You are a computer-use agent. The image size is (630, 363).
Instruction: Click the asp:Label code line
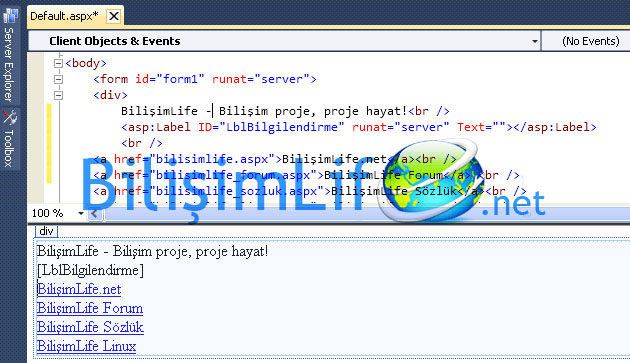click(x=358, y=127)
